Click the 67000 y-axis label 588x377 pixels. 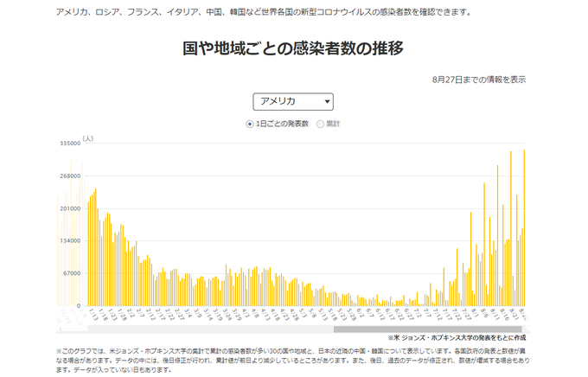click(72, 273)
